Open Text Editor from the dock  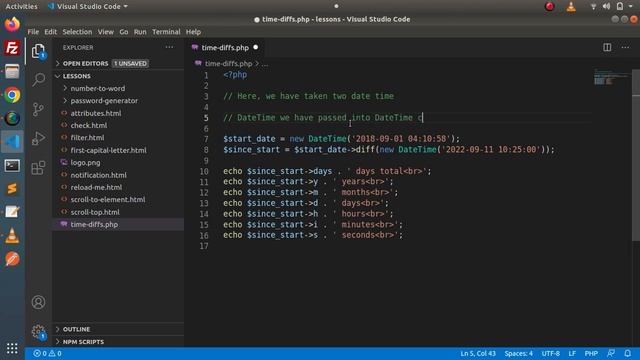click(x=12, y=212)
